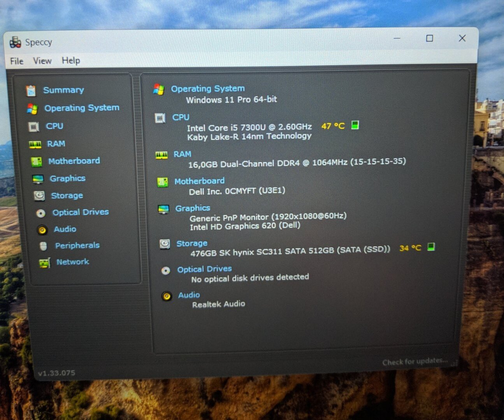Click the Windows flag icon in sidebar
The image size is (504, 420).
pos(32,109)
